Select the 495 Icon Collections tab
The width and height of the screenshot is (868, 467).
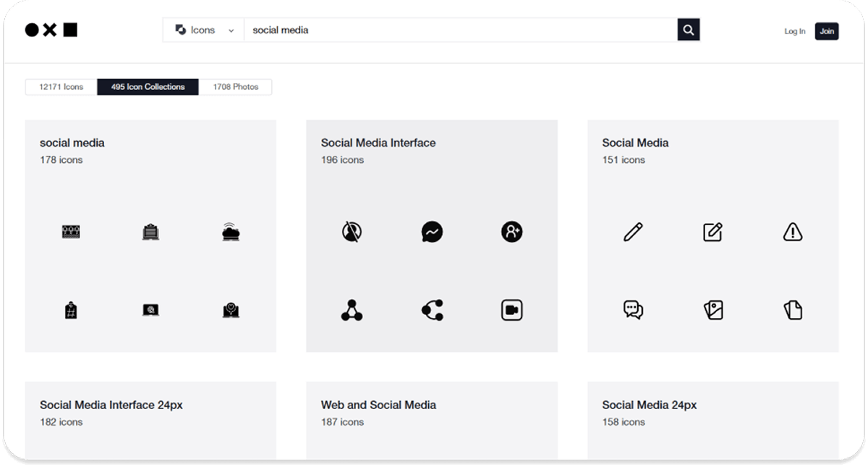click(148, 87)
